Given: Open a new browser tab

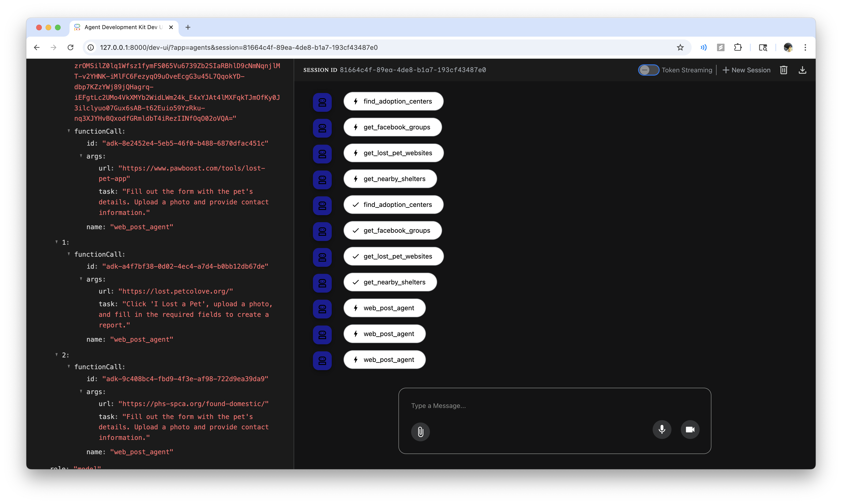Looking at the screenshot, I should click(188, 27).
